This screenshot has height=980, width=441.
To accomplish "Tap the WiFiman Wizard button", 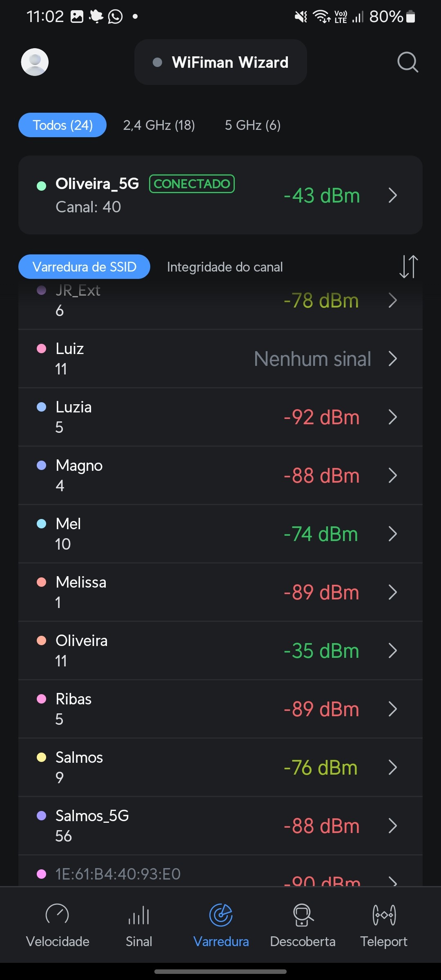I will pos(220,62).
